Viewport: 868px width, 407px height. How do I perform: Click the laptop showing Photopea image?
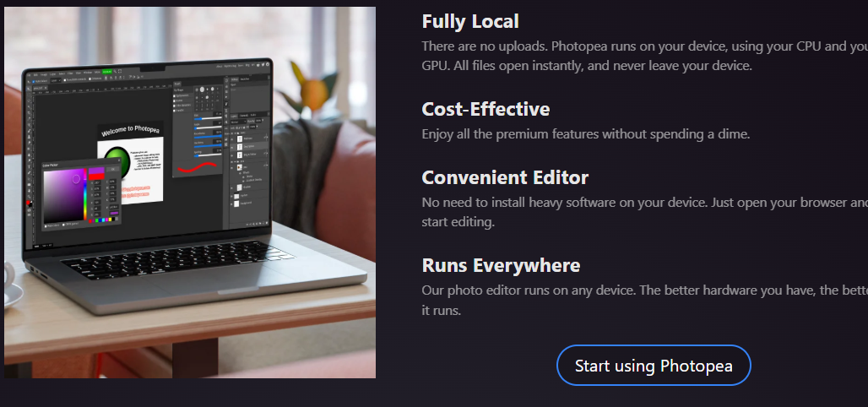tap(190, 193)
